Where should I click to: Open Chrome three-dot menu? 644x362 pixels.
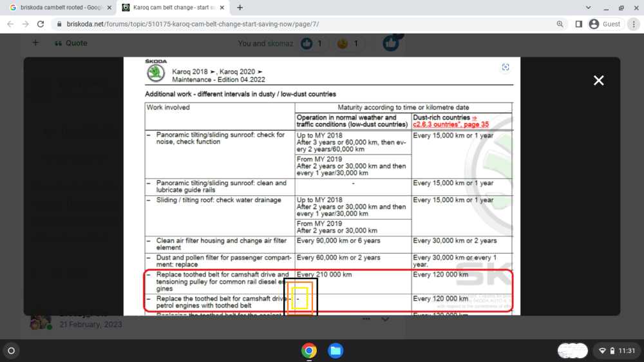[x=634, y=24]
